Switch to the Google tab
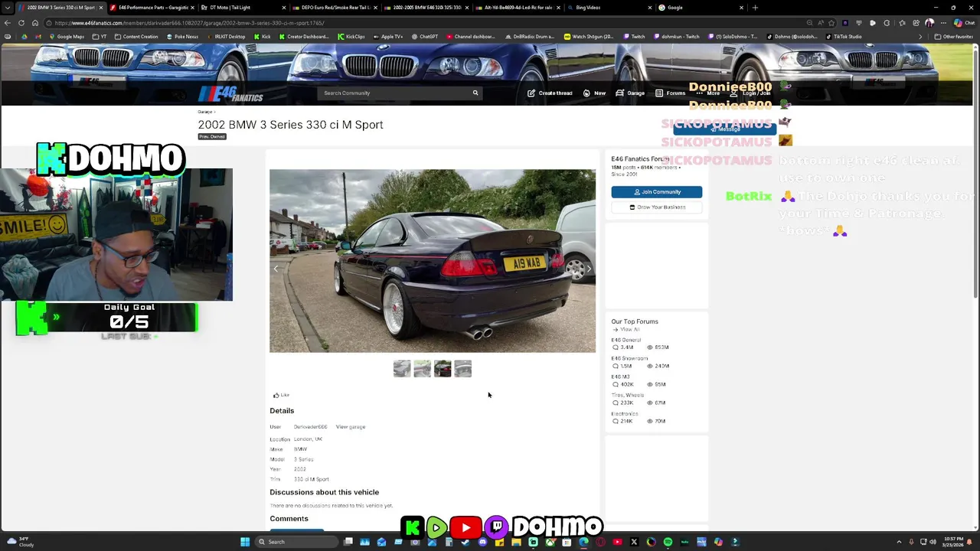The image size is (980, 551). (701, 8)
